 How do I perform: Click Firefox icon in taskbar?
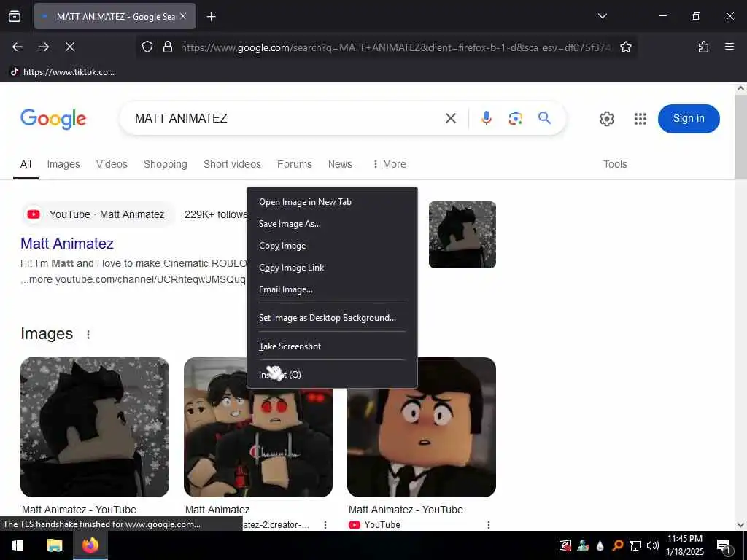pyautogui.click(x=90, y=545)
